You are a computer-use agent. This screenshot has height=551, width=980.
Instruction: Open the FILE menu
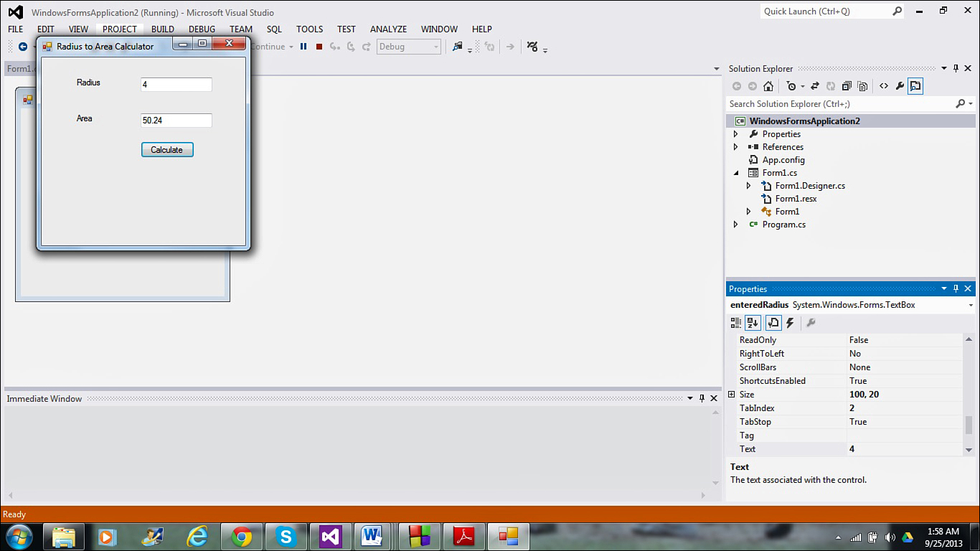[16, 29]
